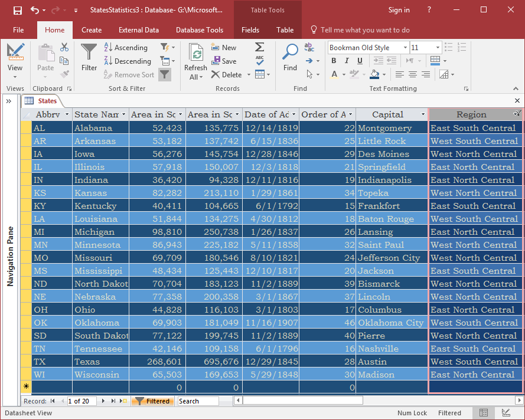Click the Replace icon in Find group

[x=309, y=47]
